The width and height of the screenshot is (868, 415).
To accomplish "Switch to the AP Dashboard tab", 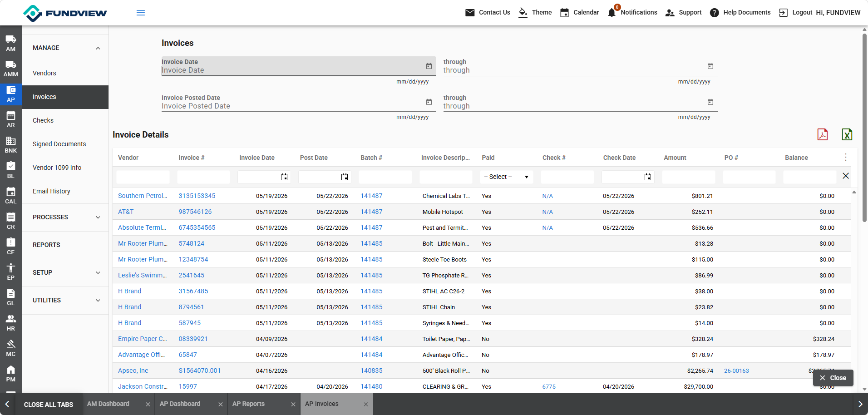I will (x=180, y=404).
